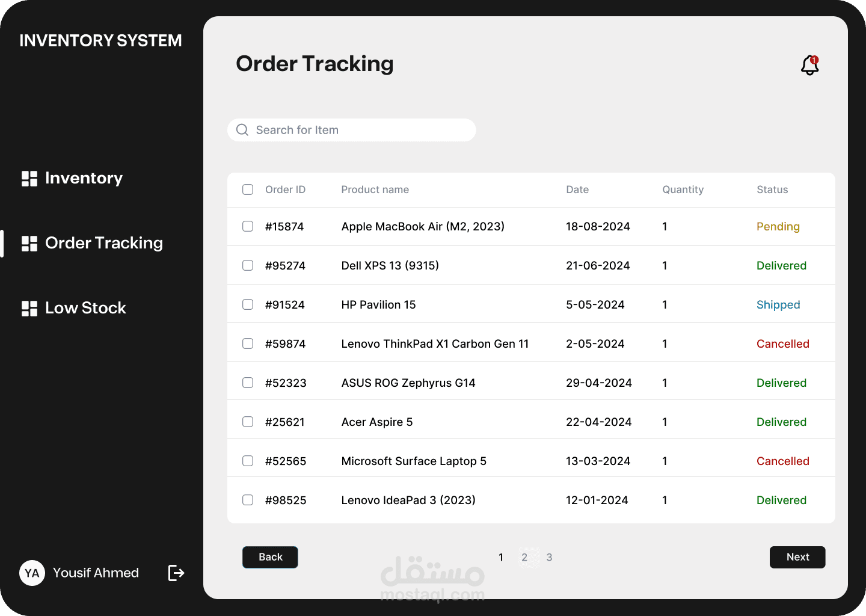Go to page 1
The height and width of the screenshot is (616, 866).
[500, 558]
